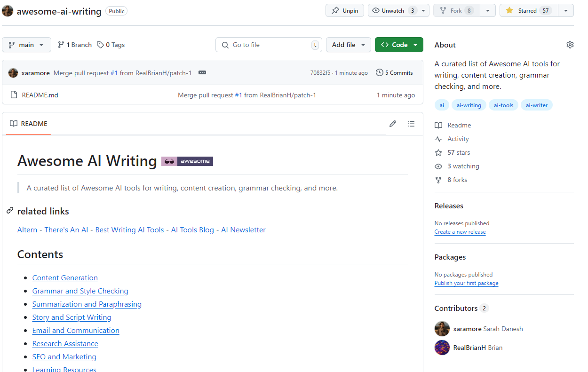588x372 pixels.
Task: Open There's An AI link
Action: [66, 230]
